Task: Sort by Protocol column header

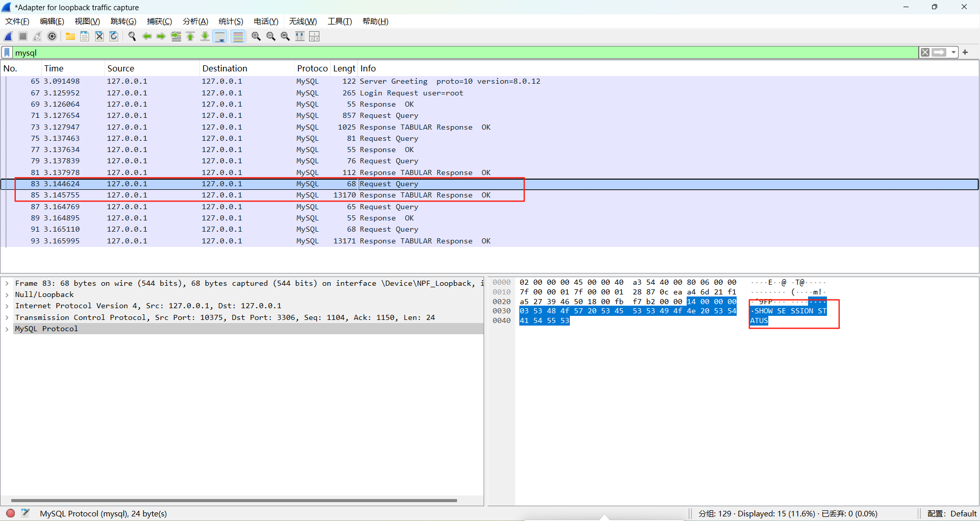Action: click(x=312, y=68)
